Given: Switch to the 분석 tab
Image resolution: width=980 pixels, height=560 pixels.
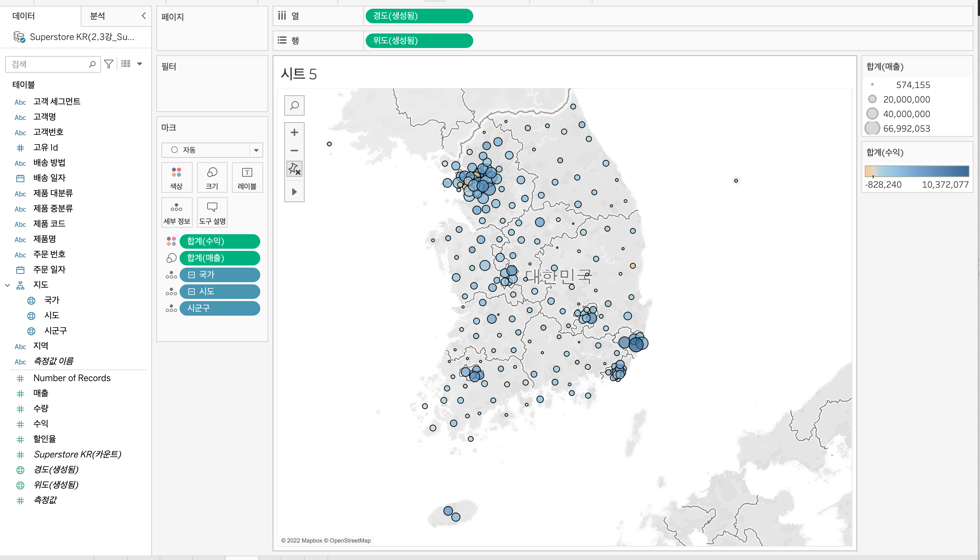Looking at the screenshot, I should (97, 16).
